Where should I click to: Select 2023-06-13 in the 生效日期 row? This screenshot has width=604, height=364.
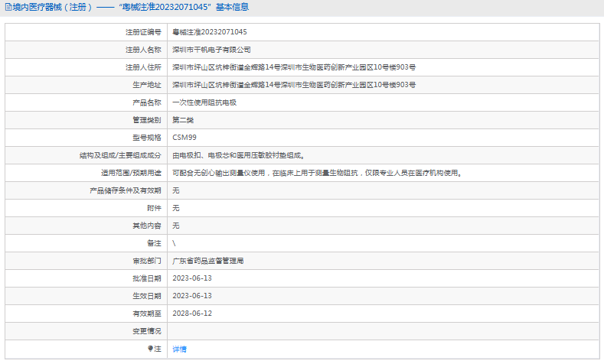(192, 296)
